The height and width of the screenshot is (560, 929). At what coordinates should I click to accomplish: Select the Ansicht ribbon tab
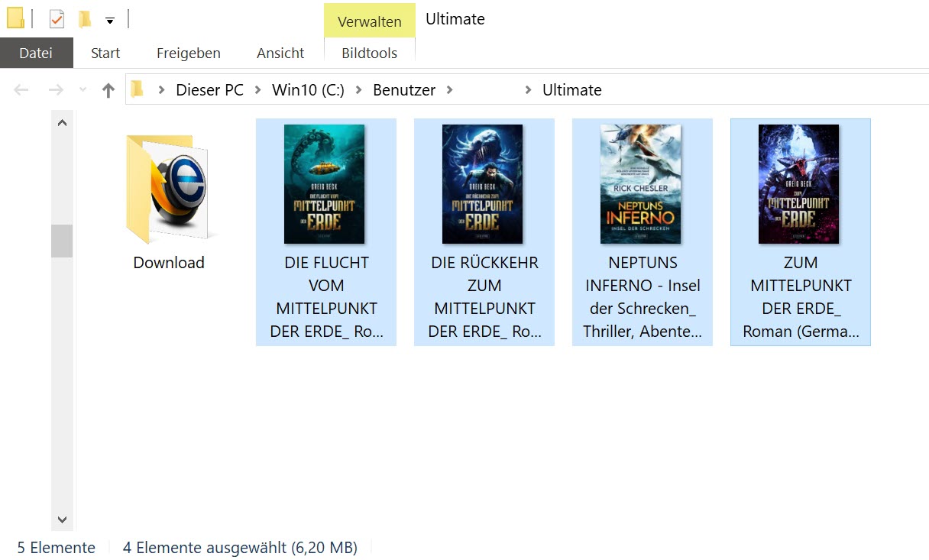(x=280, y=53)
